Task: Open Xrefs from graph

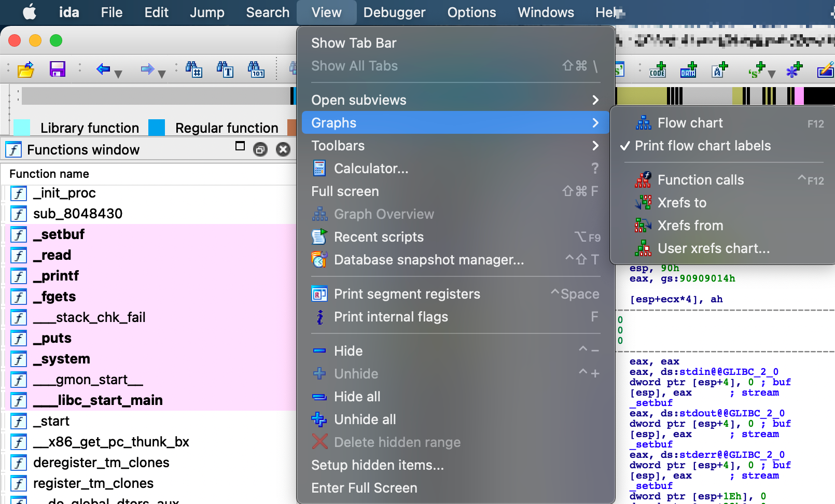Action: 724,226
